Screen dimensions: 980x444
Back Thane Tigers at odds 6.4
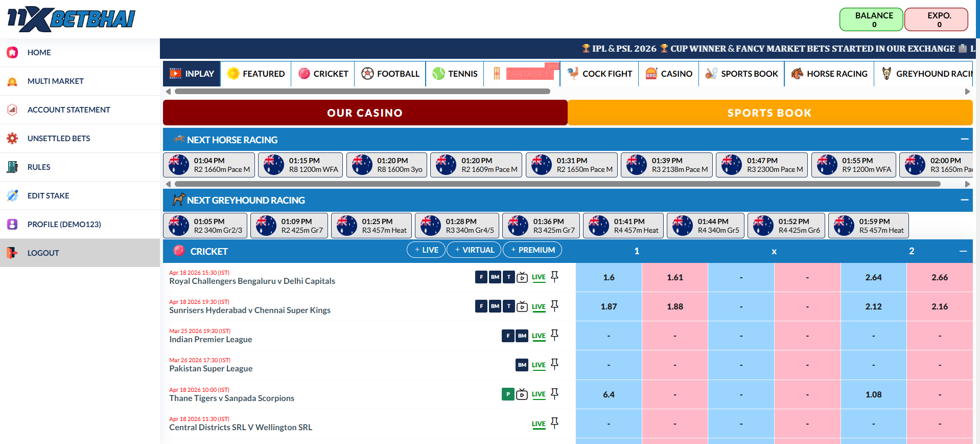point(609,394)
